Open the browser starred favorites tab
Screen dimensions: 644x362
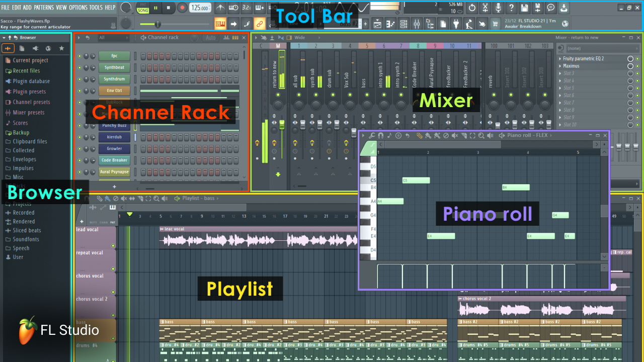point(61,48)
